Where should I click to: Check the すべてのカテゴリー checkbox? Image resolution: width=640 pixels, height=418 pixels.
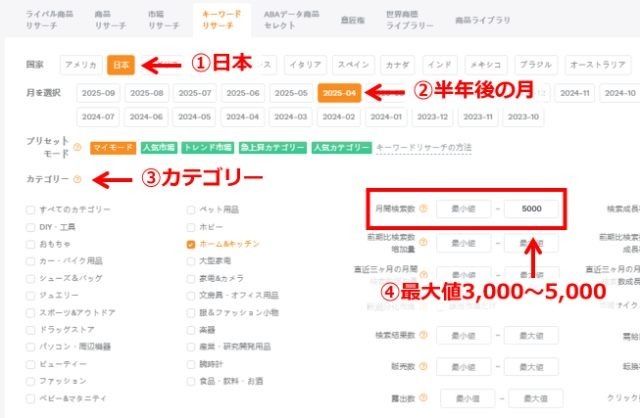click(30, 210)
